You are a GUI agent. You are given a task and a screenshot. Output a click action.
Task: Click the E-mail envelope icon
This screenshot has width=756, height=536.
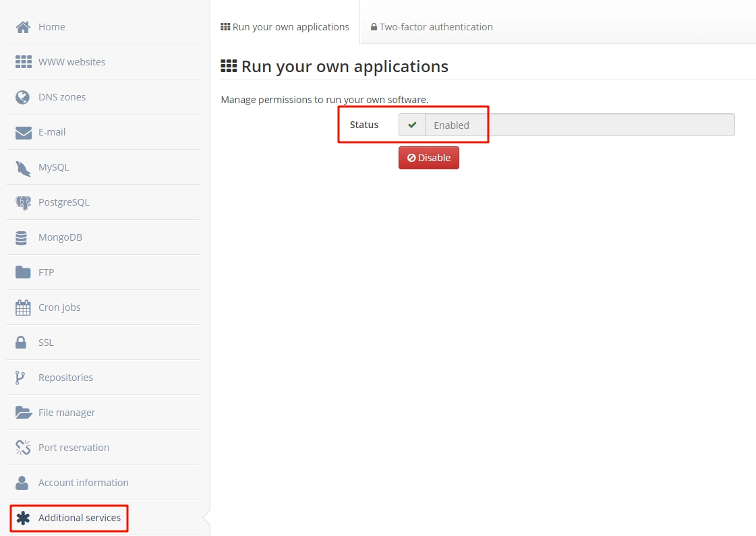coord(23,132)
